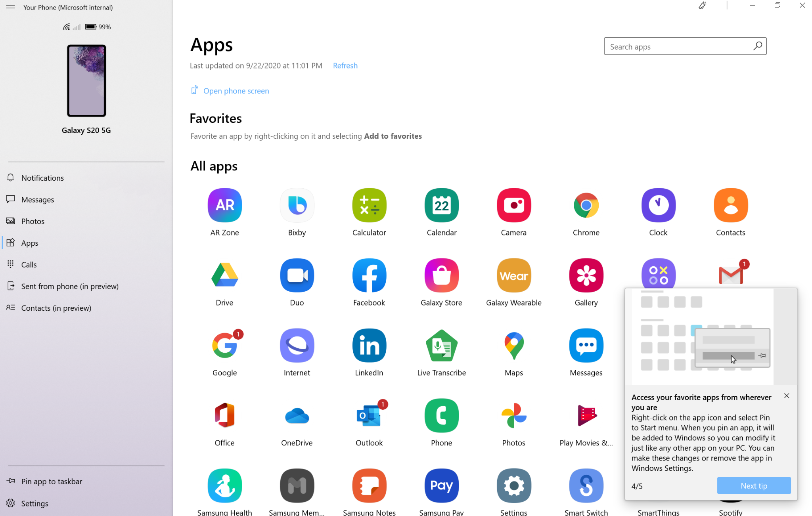Launch the Live Transcribe app
812x516 pixels.
pyautogui.click(x=441, y=346)
